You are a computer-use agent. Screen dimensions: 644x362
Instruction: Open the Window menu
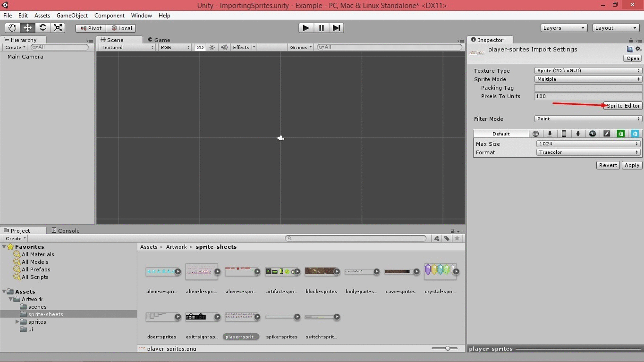141,16
